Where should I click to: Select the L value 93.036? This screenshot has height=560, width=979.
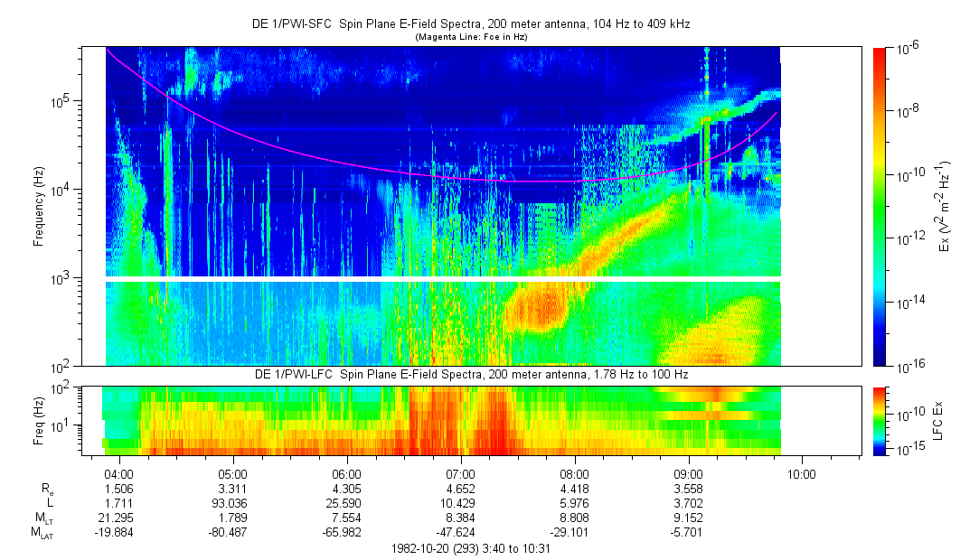click(x=233, y=502)
